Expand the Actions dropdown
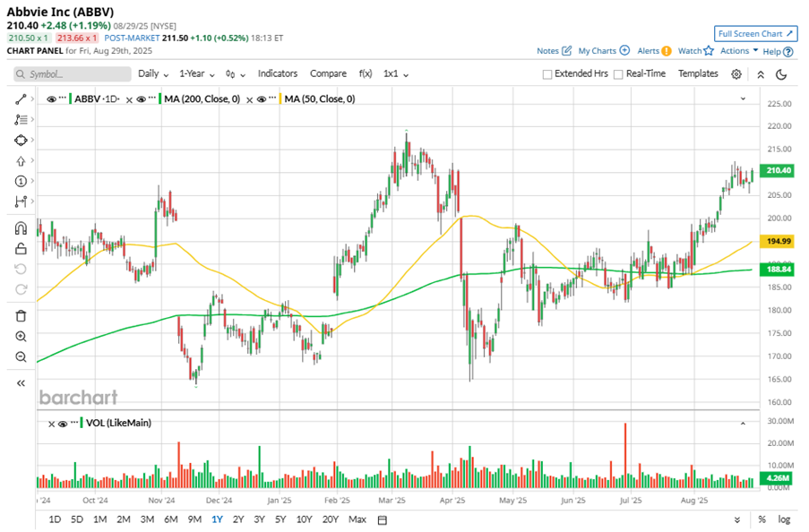This screenshot has height=532, width=809. (x=739, y=50)
